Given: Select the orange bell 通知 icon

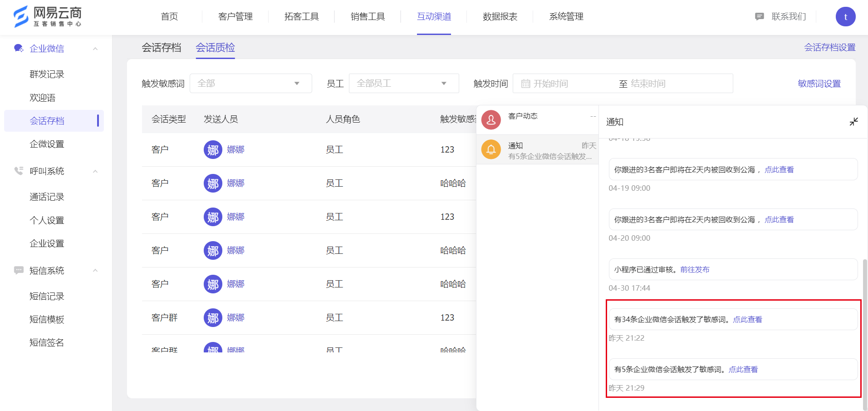Looking at the screenshot, I should tap(491, 149).
